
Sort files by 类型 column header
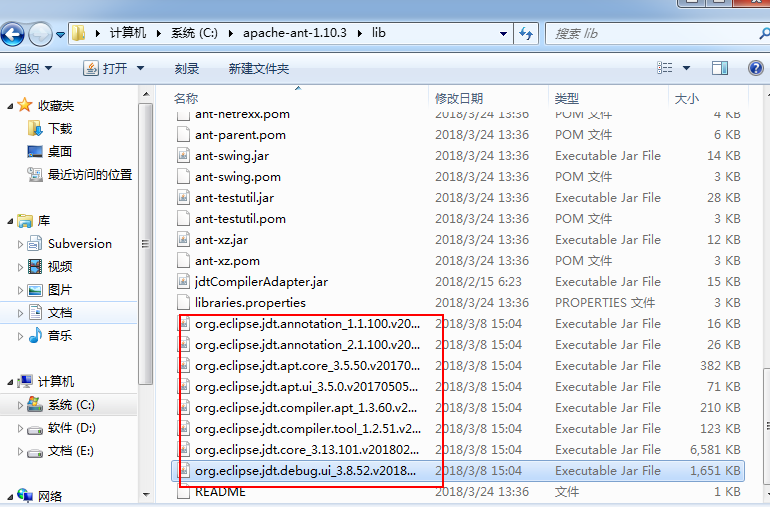(x=567, y=98)
